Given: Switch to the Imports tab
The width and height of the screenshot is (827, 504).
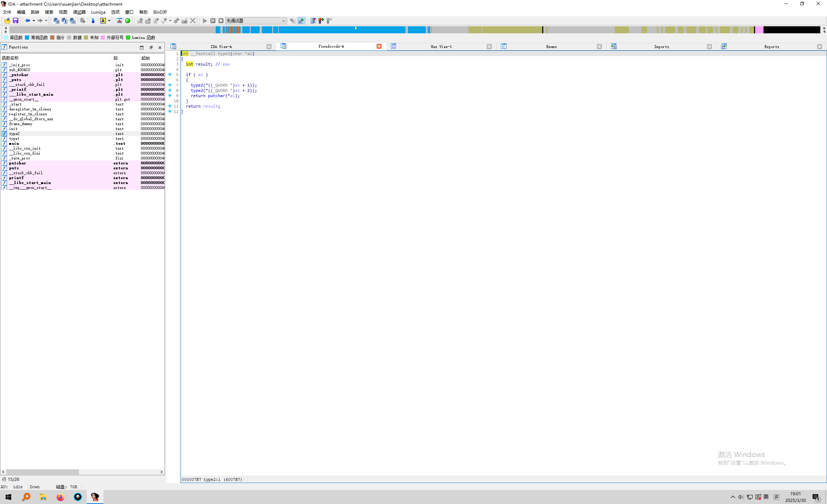Looking at the screenshot, I should coord(661,47).
